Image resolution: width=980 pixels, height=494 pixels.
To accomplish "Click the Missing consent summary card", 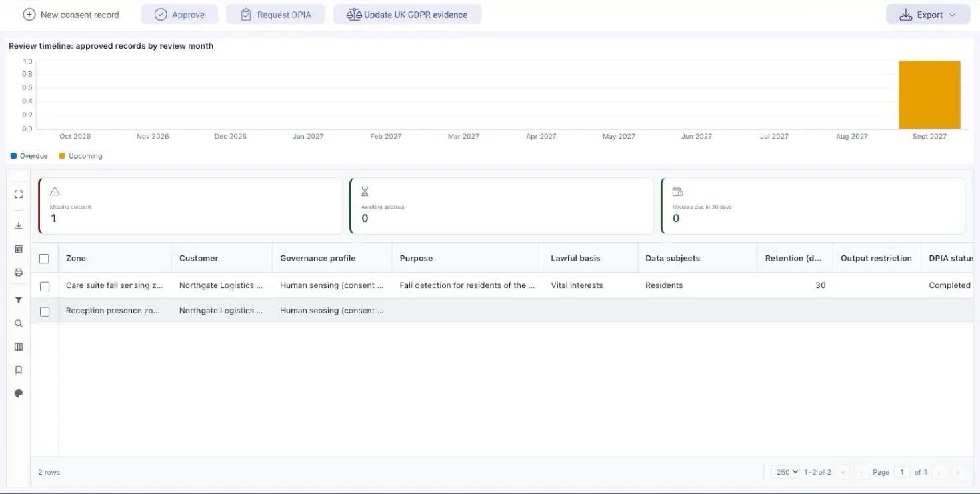I will pos(191,206).
